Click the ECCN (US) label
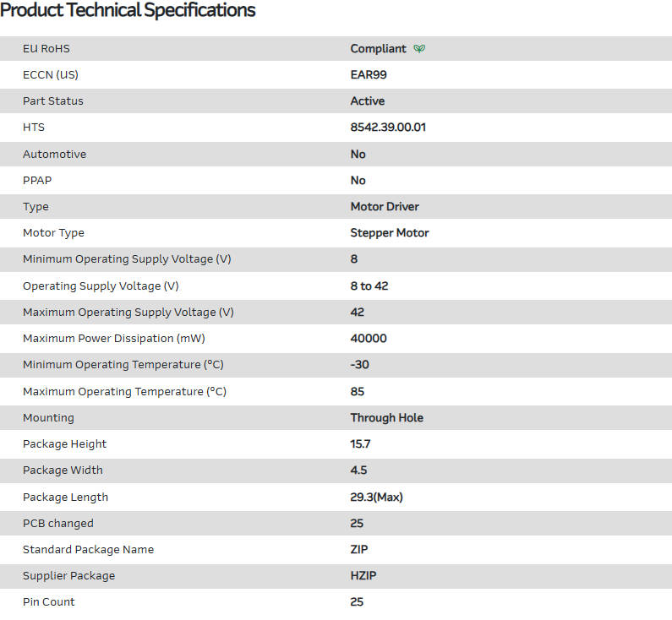This screenshot has width=672, height=620. 51,74
